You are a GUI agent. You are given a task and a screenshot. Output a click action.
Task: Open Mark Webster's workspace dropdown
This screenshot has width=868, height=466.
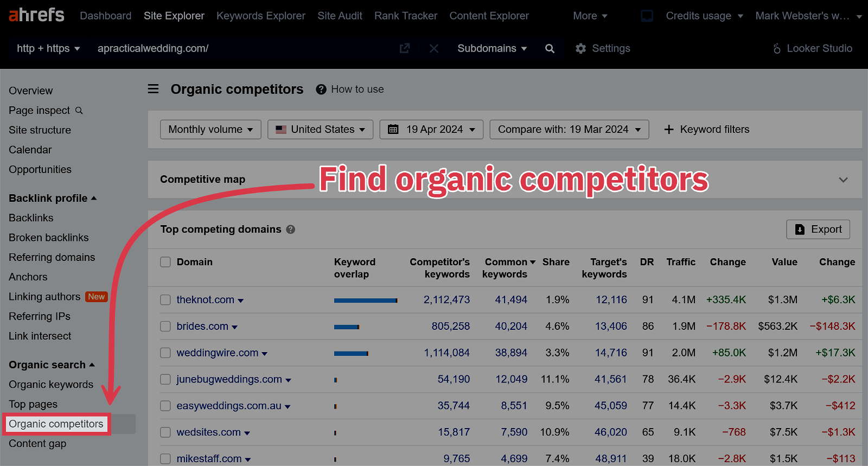point(808,16)
